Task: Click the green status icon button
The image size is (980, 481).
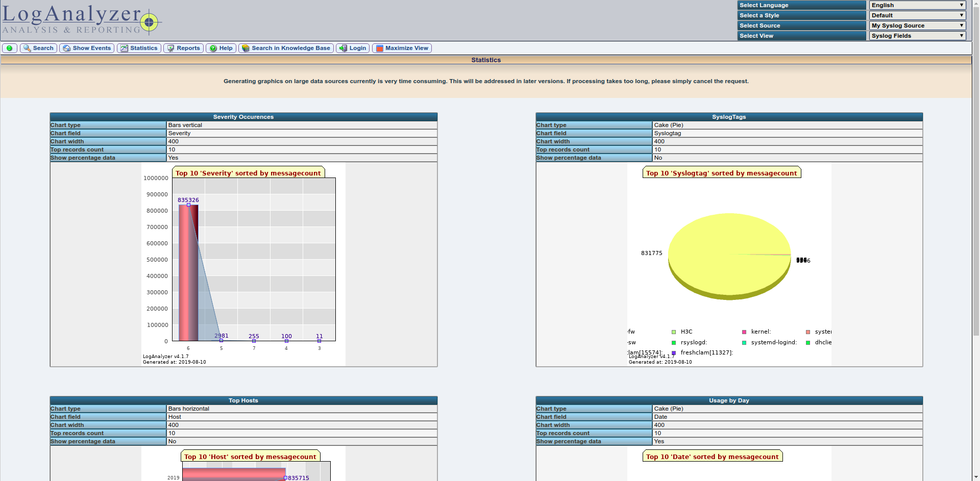Action: [x=10, y=48]
